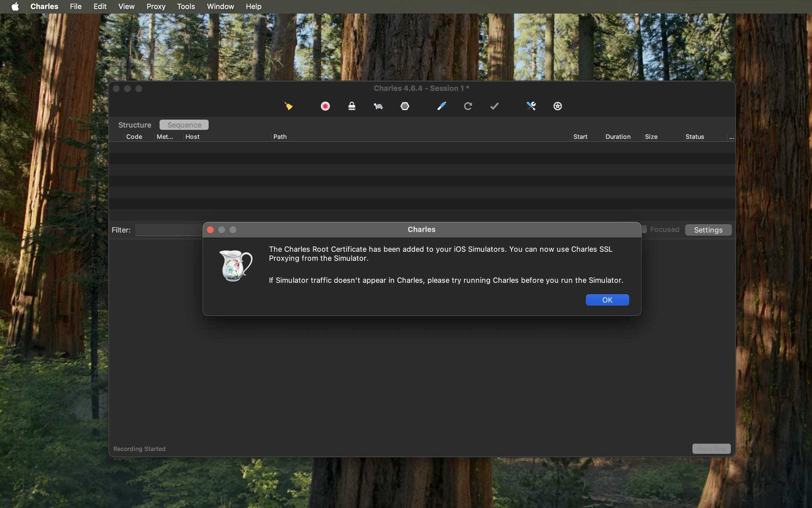This screenshot has width=812, height=508.
Task: Open the Apple menu
Action: click(15, 6)
